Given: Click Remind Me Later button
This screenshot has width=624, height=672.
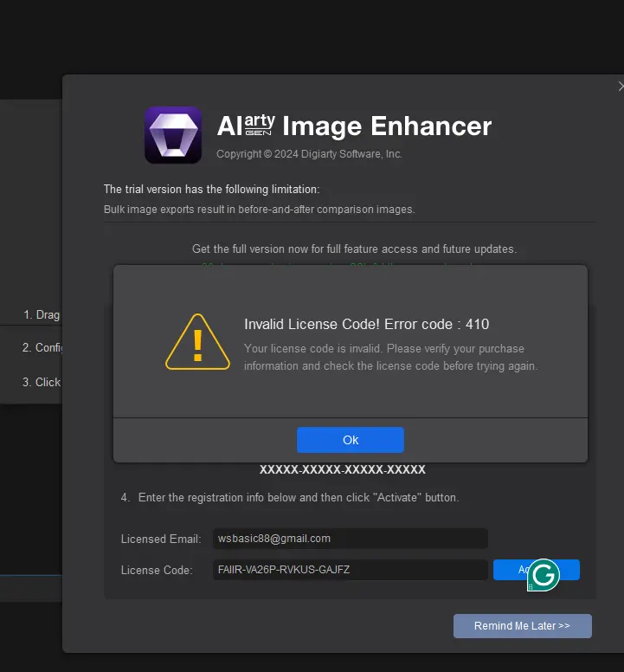Looking at the screenshot, I should point(523,626).
